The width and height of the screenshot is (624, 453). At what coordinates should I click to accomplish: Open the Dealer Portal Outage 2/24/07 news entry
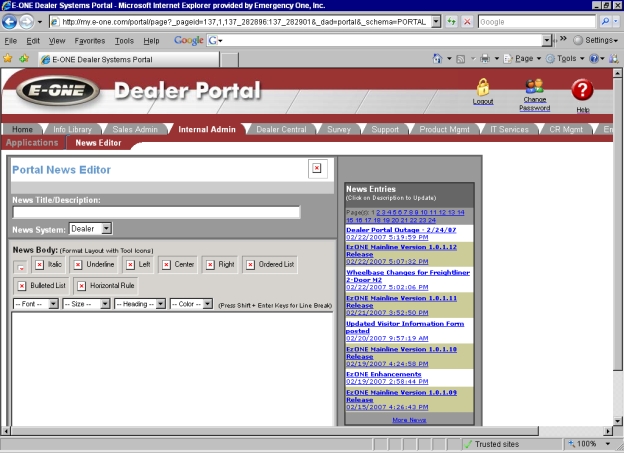(401, 230)
